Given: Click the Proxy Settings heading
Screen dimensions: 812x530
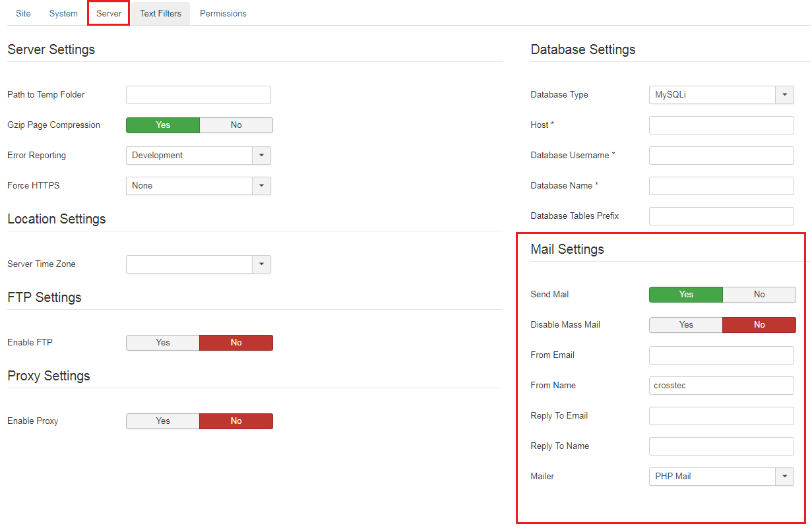Looking at the screenshot, I should 49,376.
